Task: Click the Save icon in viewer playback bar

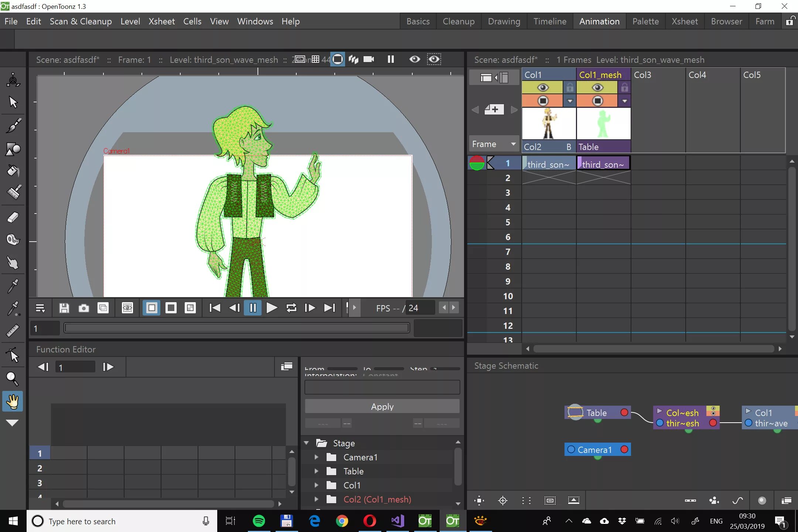Action: [64, 308]
